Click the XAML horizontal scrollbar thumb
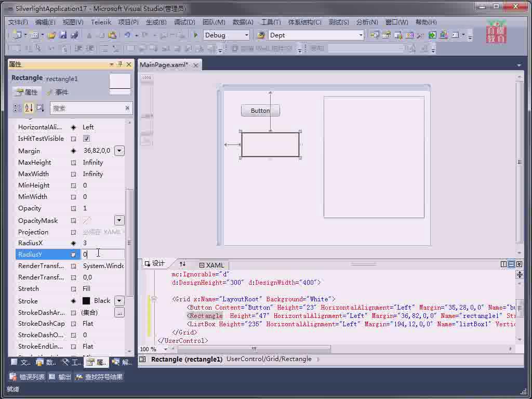This screenshot has width=532, height=399. pyautogui.click(x=254, y=349)
